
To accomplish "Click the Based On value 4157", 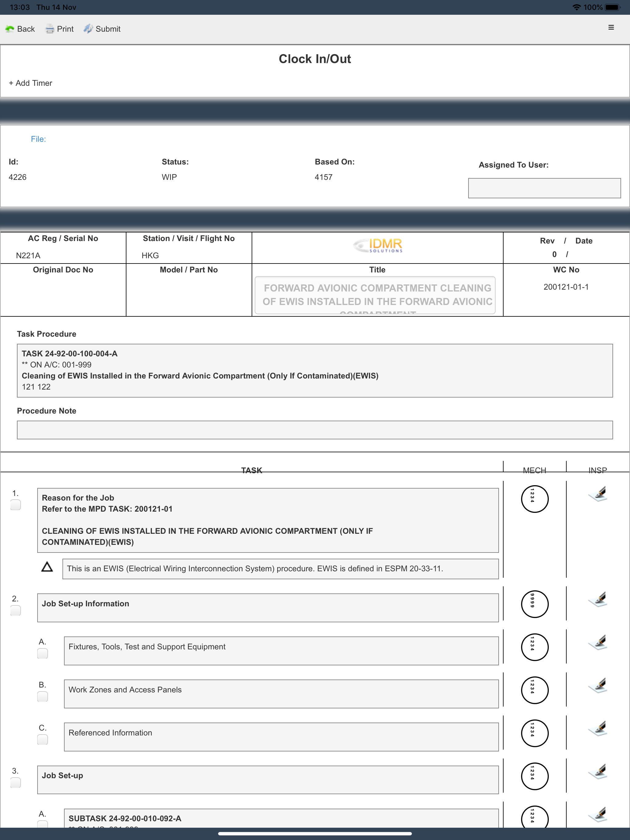I will [323, 177].
